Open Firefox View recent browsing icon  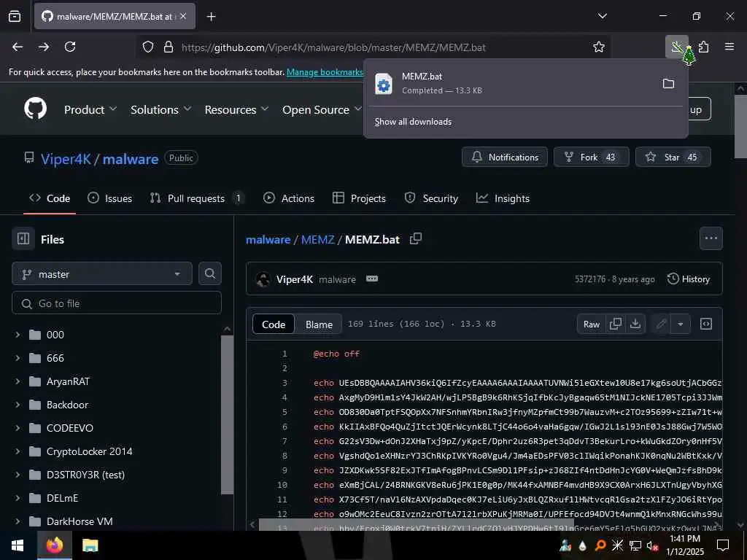(x=15, y=16)
